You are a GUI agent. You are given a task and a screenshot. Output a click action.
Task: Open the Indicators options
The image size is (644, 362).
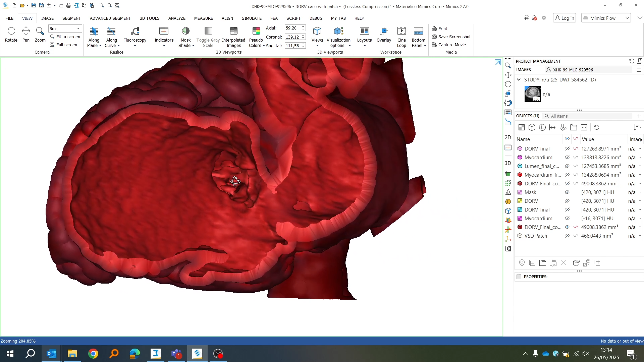pyautogui.click(x=164, y=37)
